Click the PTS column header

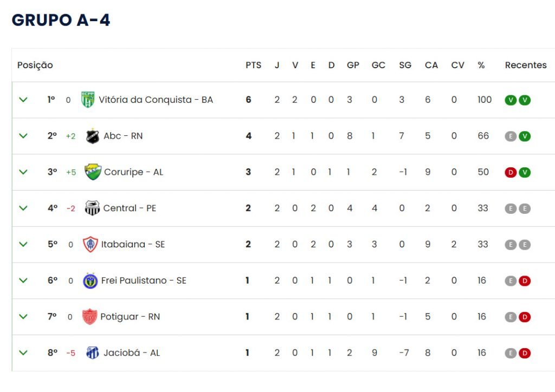tap(254, 66)
